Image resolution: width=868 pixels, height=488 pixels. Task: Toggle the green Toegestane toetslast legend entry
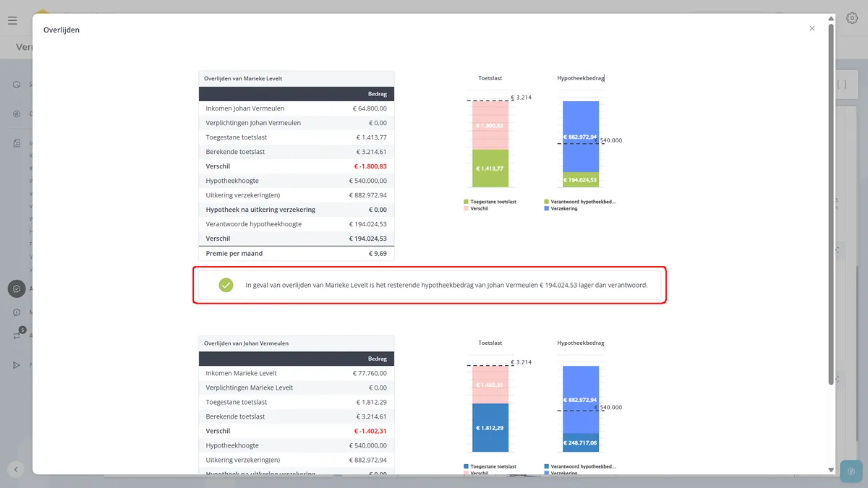(x=490, y=202)
